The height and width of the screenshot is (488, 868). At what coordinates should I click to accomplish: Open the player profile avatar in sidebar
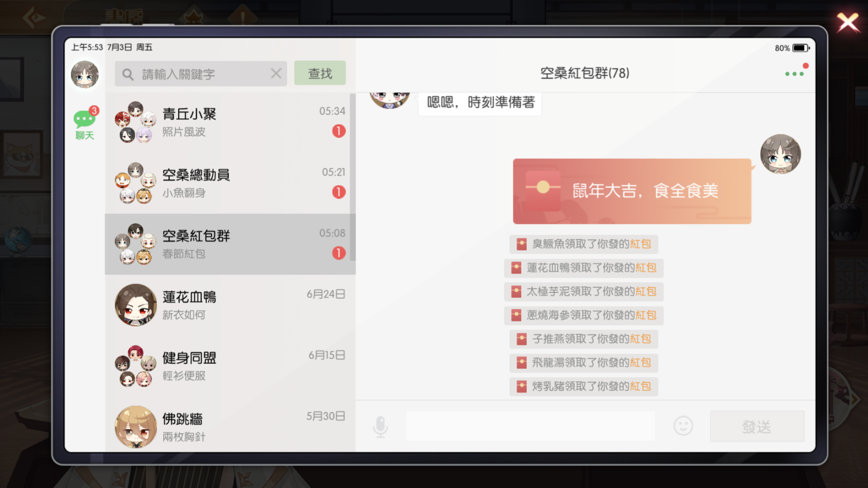point(85,75)
